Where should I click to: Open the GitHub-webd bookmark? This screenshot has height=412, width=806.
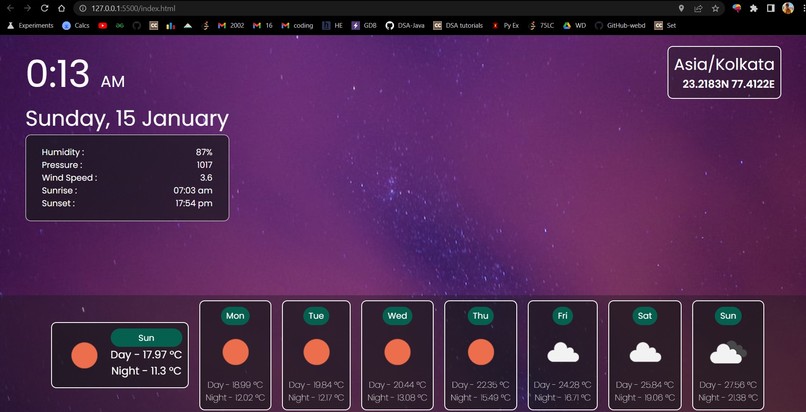tap(620, 25)
